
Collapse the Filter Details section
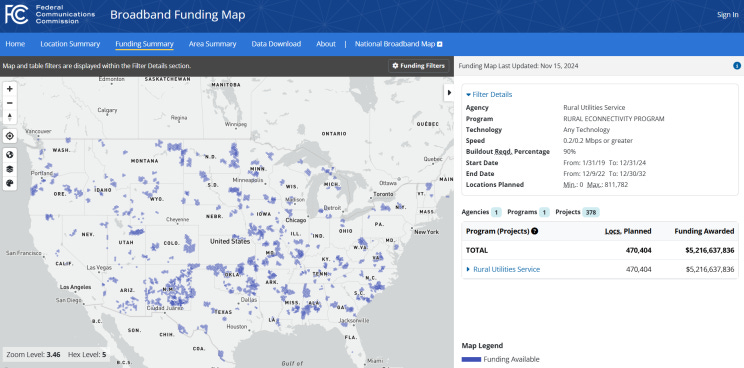click(489, 94)
